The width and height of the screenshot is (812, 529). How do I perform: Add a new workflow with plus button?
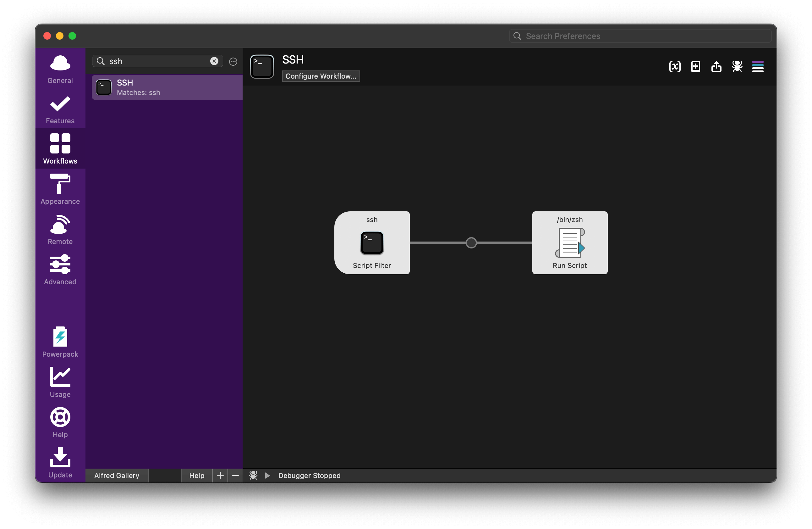click(x=220, y=476)
